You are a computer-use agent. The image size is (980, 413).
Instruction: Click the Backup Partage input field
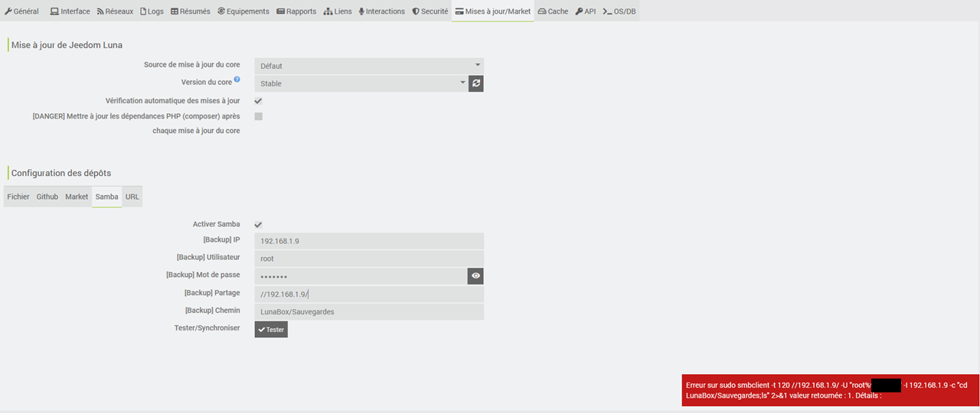369,294
